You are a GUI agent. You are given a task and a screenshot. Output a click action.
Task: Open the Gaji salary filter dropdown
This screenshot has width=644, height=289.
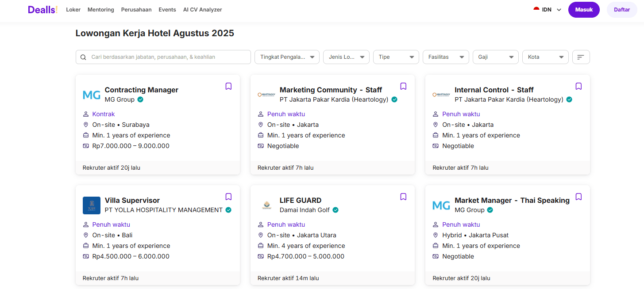coord(496,57)
